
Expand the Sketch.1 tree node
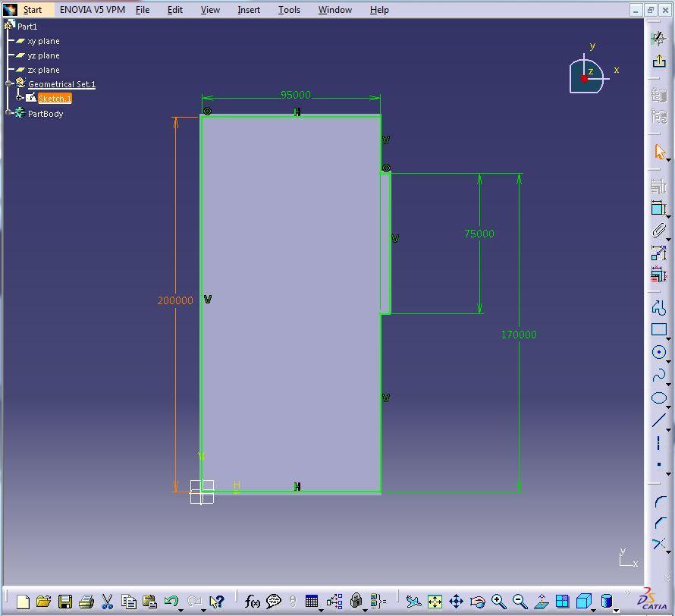pyautogui.click(x=19, y=98)
